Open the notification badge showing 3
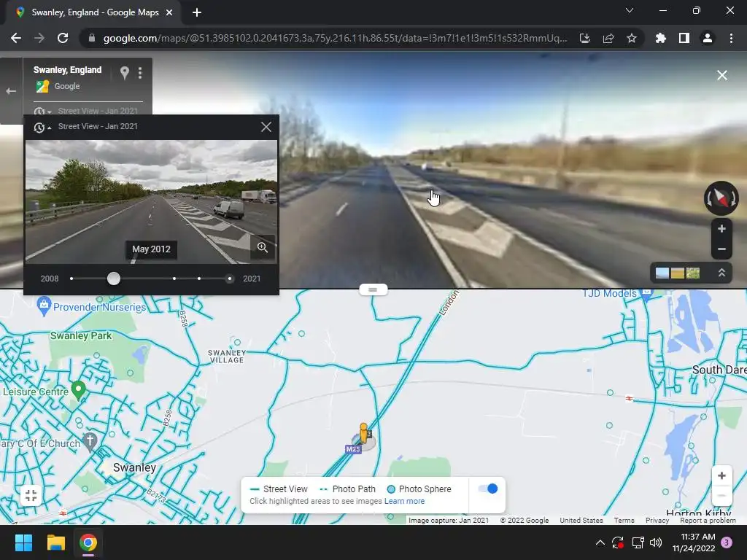747x560 pixels. [727, 542]
